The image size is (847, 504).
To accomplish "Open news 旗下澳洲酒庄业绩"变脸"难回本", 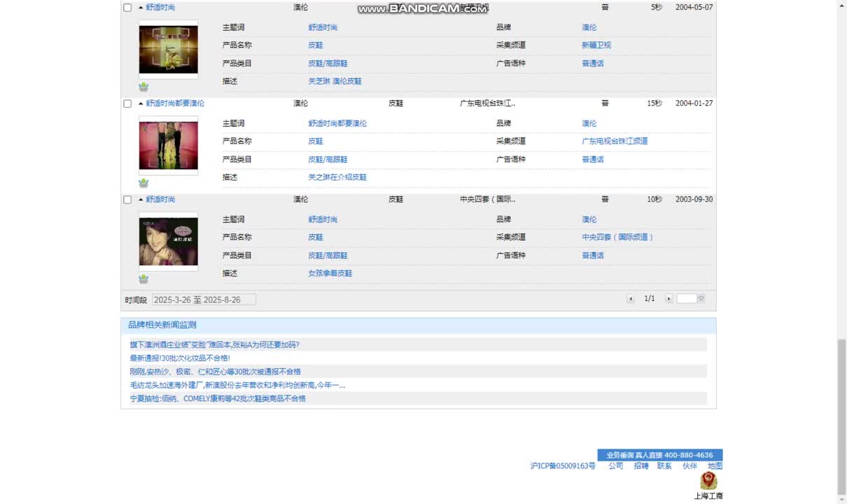I will tap(214, 344).
